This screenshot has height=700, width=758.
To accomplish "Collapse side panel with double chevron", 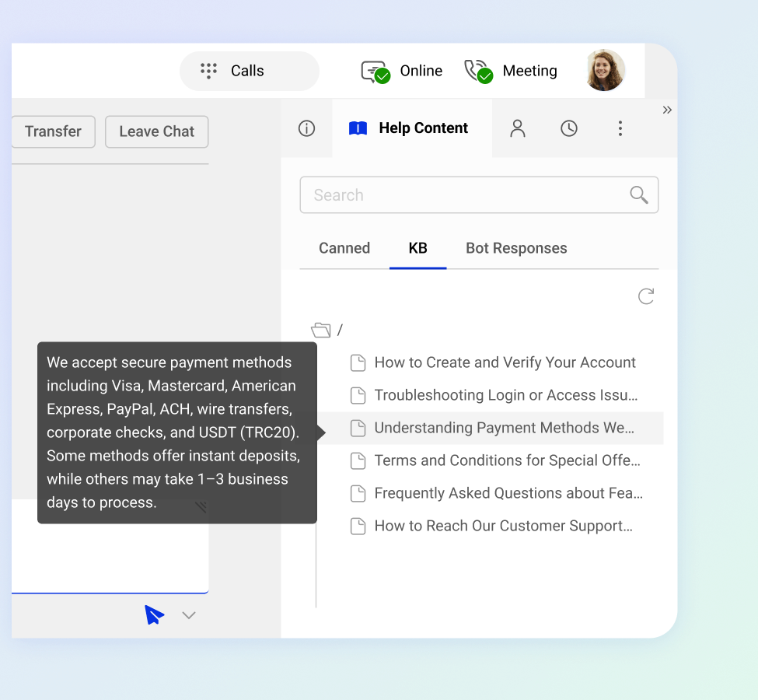I will 667,110.
